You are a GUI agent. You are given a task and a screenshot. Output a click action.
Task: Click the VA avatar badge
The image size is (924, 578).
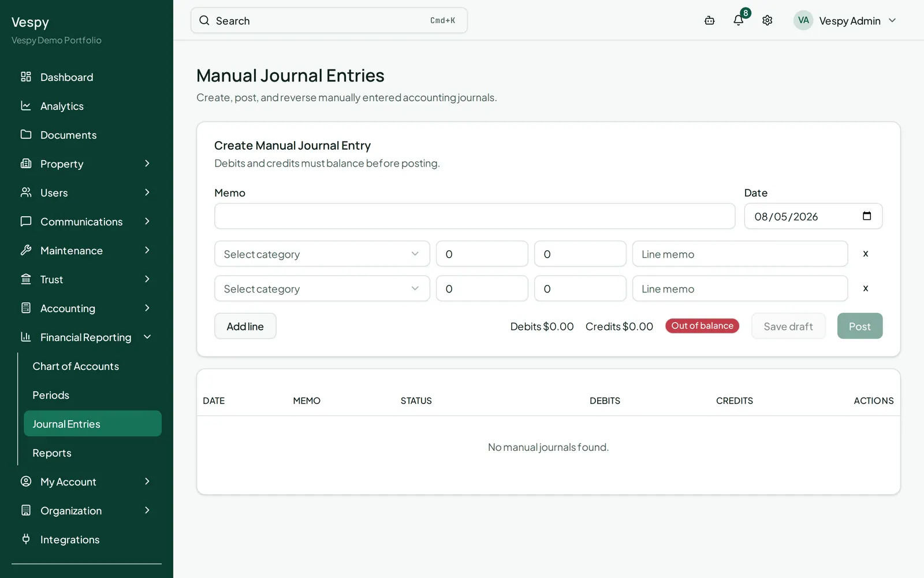click(x=803, y=21)
